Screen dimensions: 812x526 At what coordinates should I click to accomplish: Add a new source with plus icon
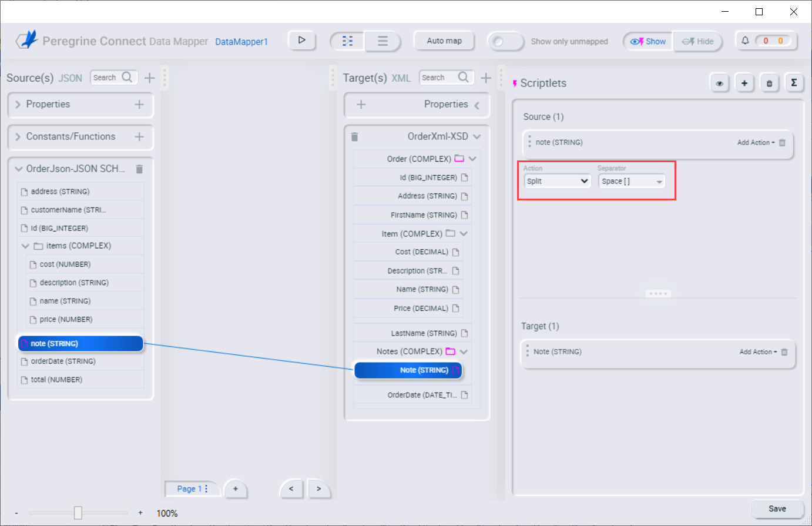(150, 78)
